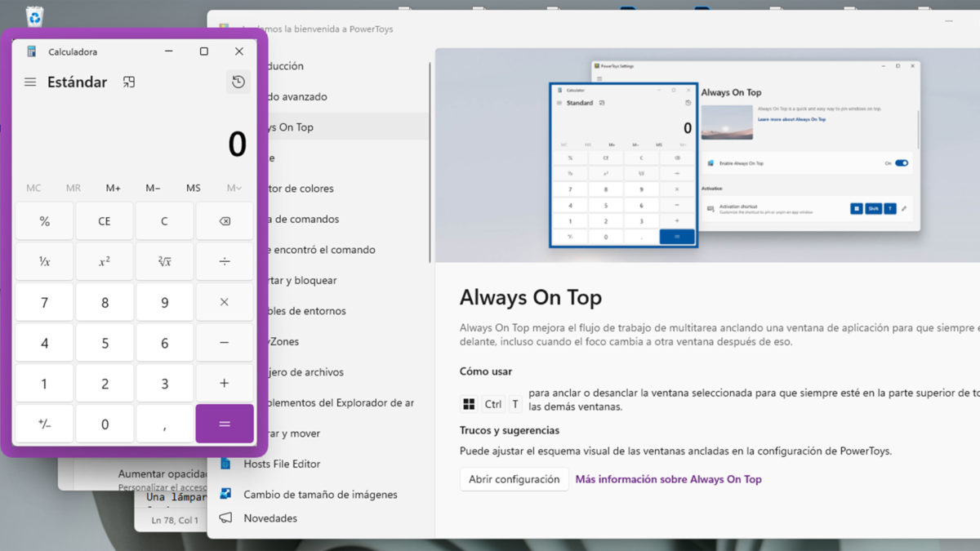This screenshot has height=551, width=980.
Task: Click the square root key
Action: (164, 261)
